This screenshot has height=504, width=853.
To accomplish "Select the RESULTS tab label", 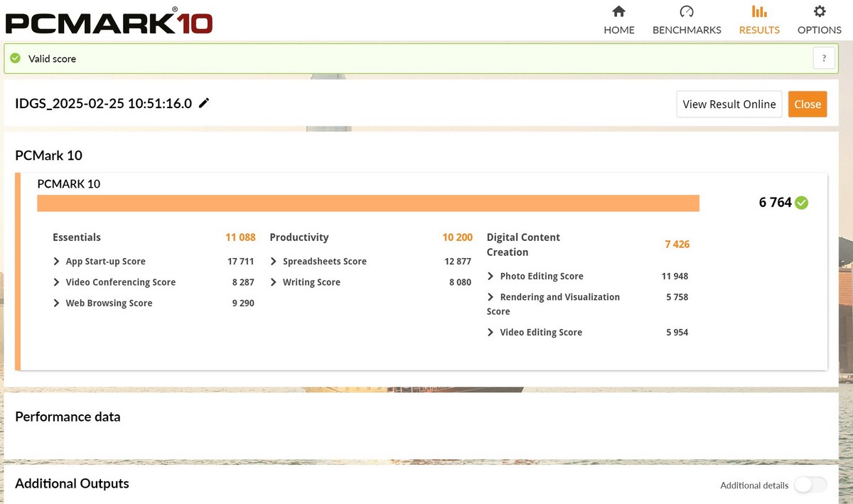I will [x=759, y=30].
